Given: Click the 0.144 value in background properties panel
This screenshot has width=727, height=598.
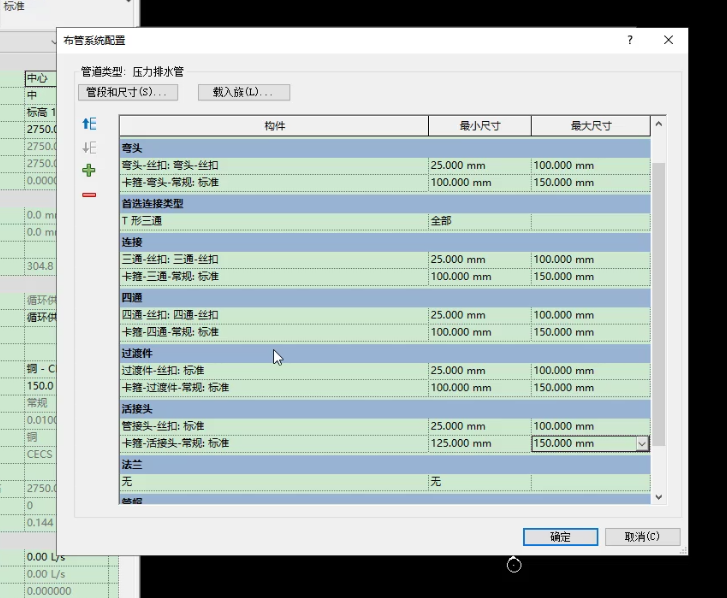Looking at the screenshot, I should pyautogui.click(x=40, y=523).
